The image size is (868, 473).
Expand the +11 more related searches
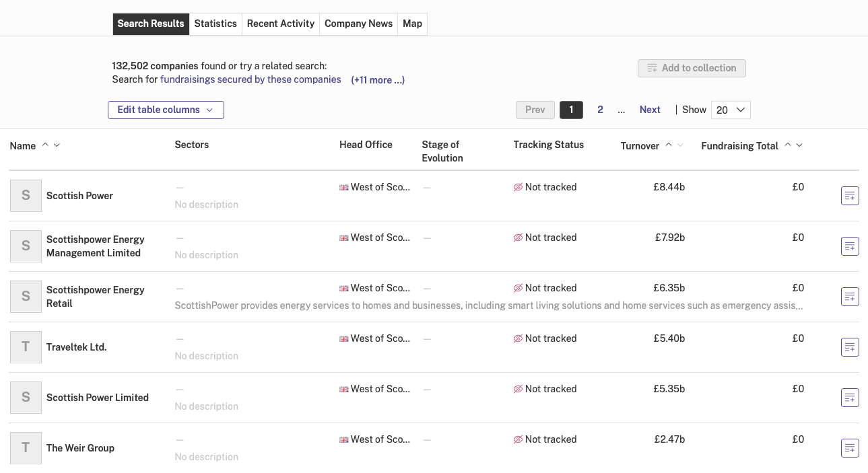(x=378, y=80)
